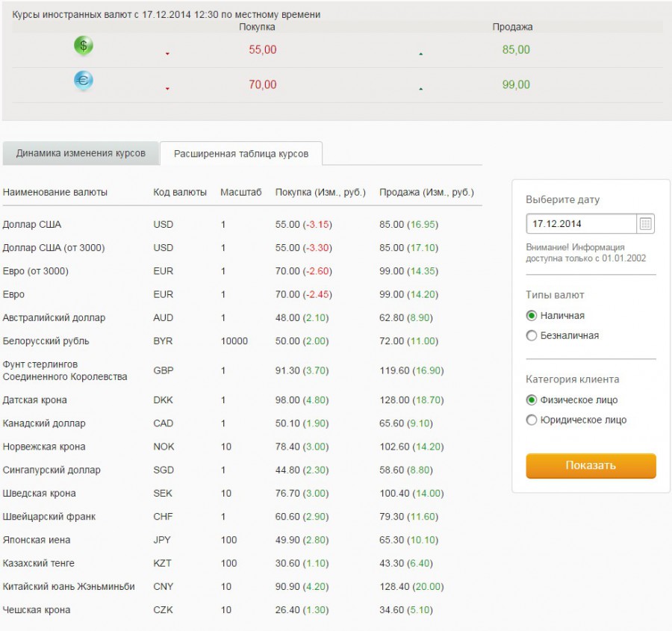The image size is (672, 631).
Task: Click the blue euro currency icon
Action: [x=84, y=81]
